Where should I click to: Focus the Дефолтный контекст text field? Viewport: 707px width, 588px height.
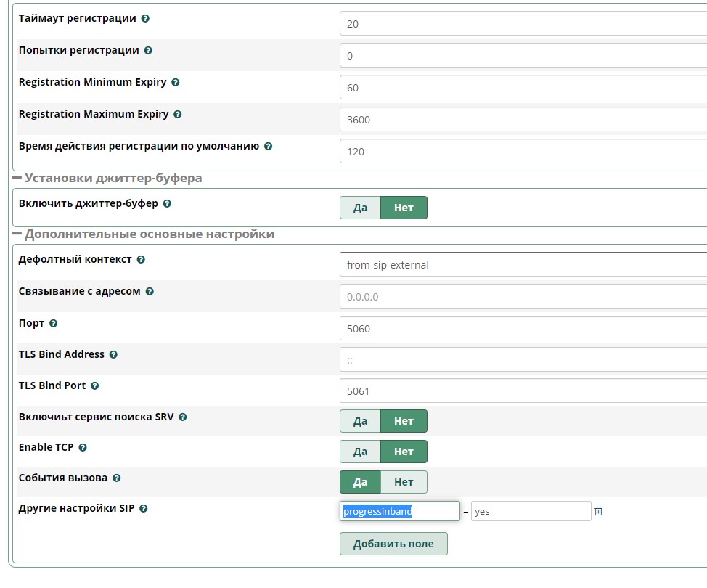523,265
